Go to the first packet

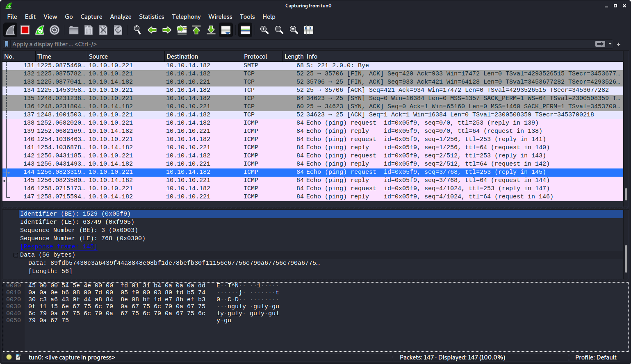(196, 30)
